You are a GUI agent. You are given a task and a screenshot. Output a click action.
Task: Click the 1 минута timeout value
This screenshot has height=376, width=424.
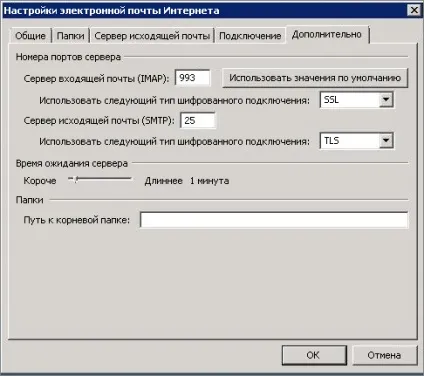209,181
